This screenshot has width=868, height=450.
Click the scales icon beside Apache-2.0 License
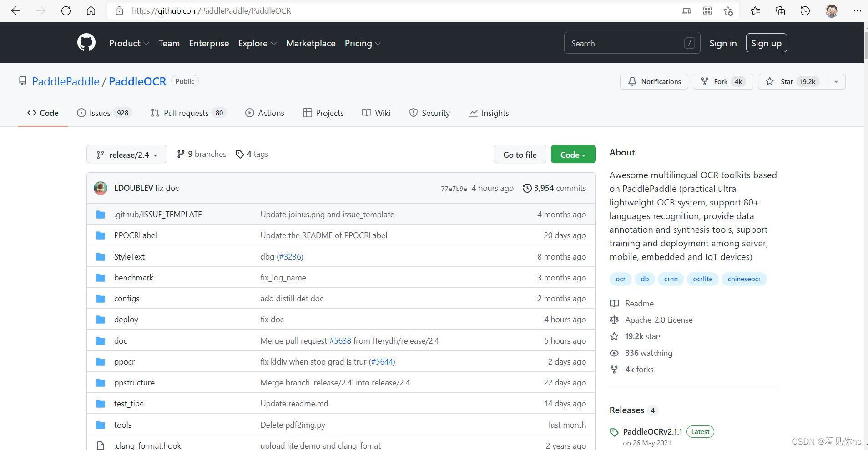coord(614,320)
